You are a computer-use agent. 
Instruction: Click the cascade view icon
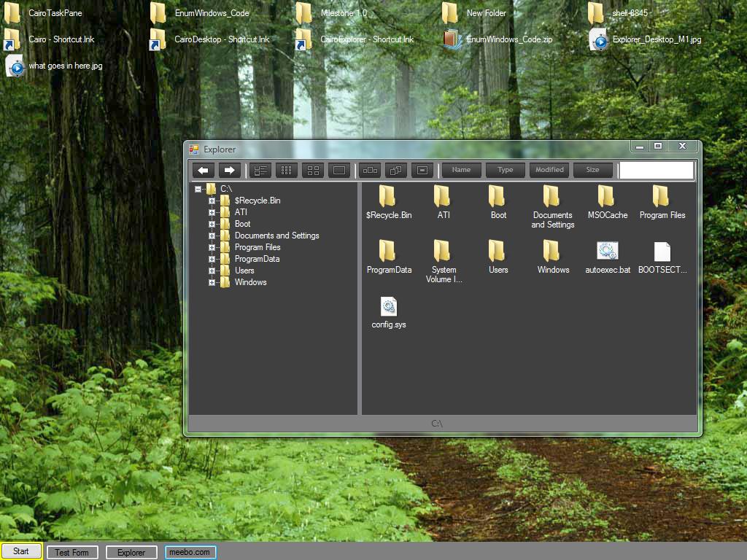point(395,170)
